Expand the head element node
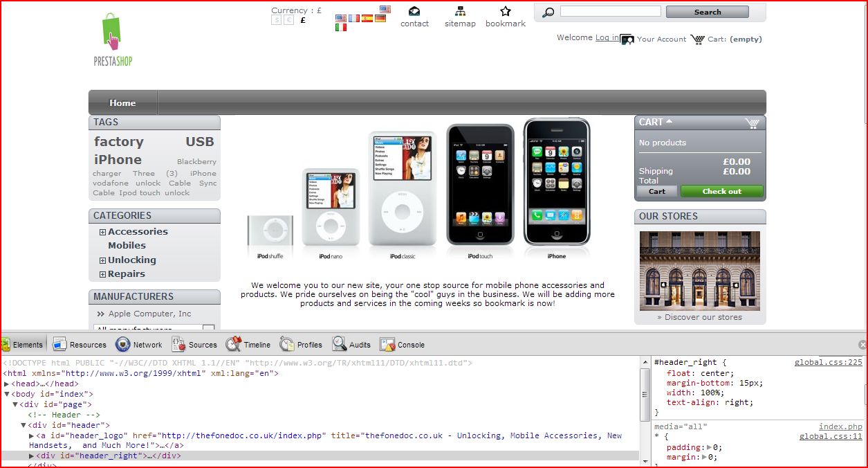This screenshot has width=868, height=468. 7,384
